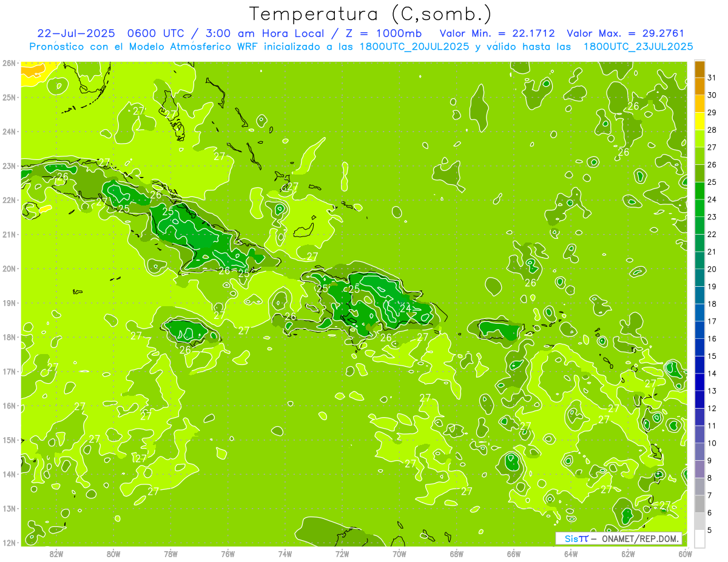The width and height of the screenshot is (728, 562).
Task: Click the "0600 UTC" time text
Action: pyautogui.click(x=156, y=33)
